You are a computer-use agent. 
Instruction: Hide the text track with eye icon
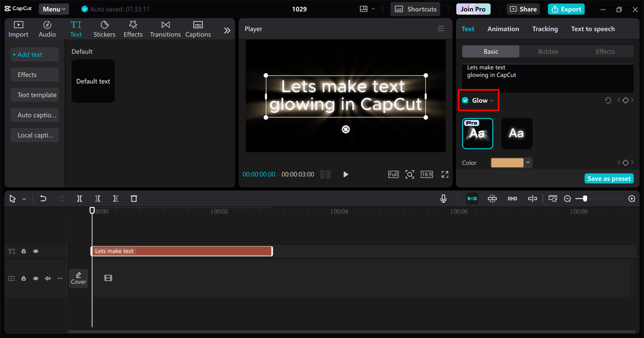coord(36,251)
